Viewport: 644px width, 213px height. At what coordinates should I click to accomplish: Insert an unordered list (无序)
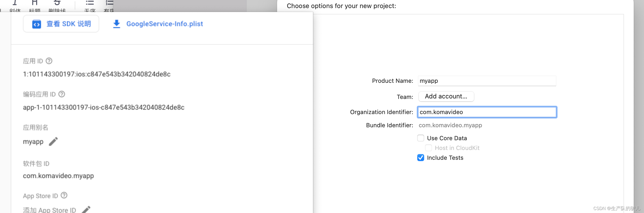(90, 3)
